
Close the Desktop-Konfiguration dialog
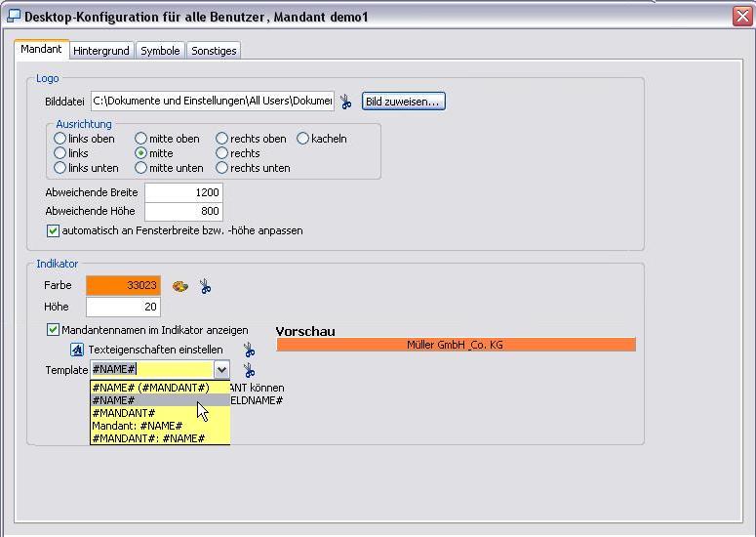pyautogui.click(x=741, y=16)
